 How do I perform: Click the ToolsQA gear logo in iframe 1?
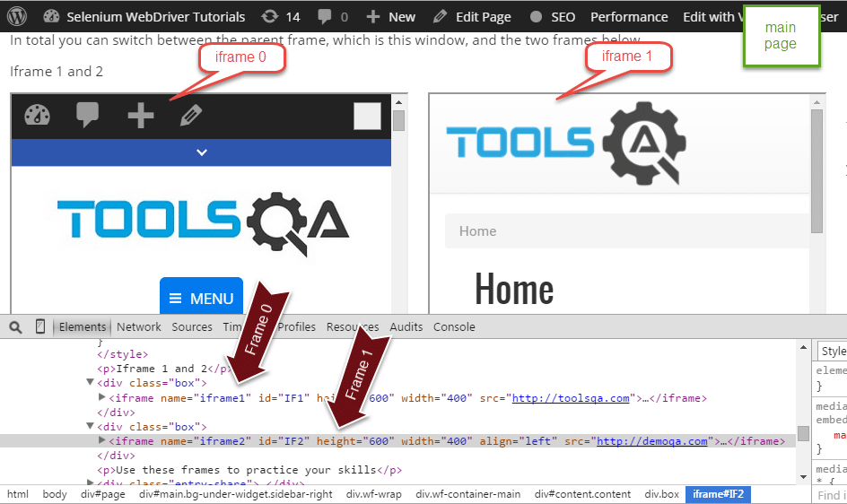click(644, 143)
